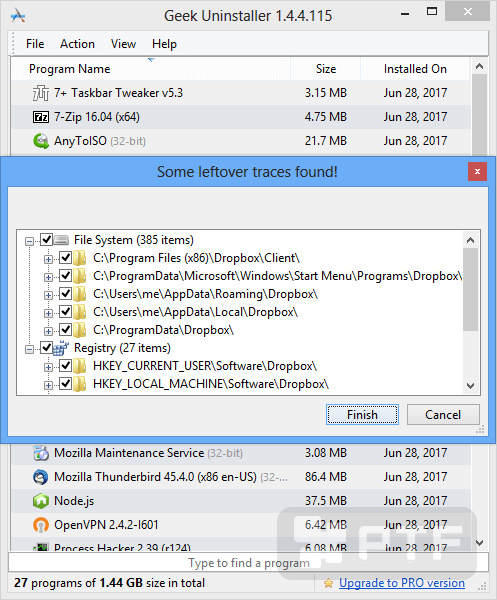Click folder icon for Start Menu\Programs\Dropbox
Image resolution: width=497 pixels, height=600 pixels.
[79, 276]
